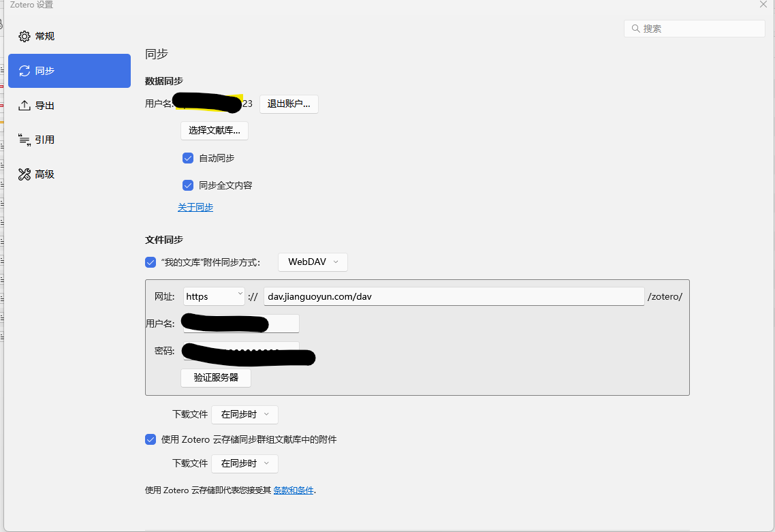Toggle 使用 Zotero 云存储同步群组文献库中的附件 checkbox
The height and width of the screenshot is (532, 775).
pos(151,439)
